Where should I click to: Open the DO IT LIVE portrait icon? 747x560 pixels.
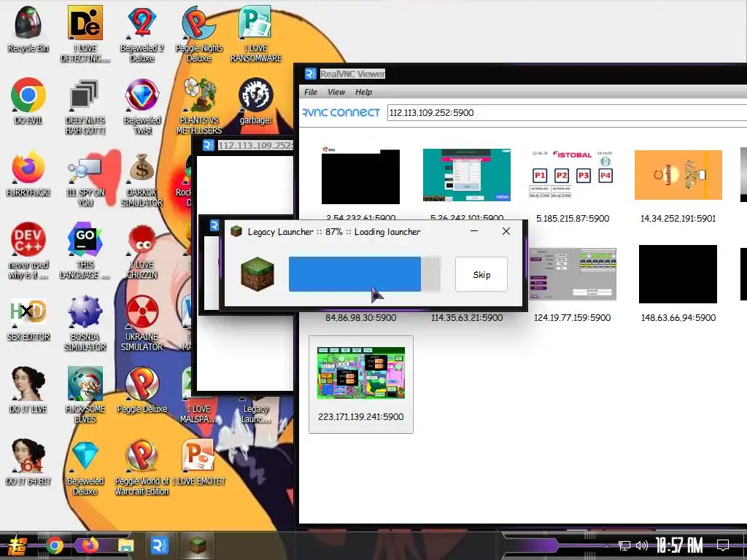[28, 389]
